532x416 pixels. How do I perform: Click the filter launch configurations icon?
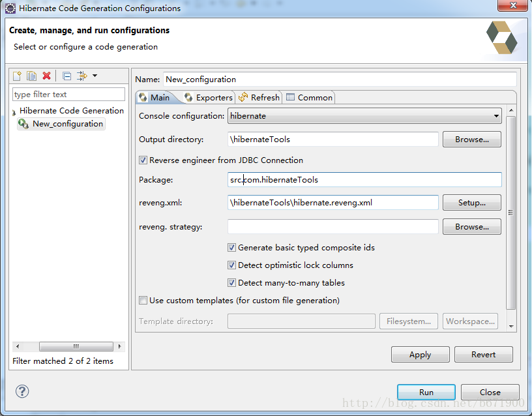click(x=81, y=76)
